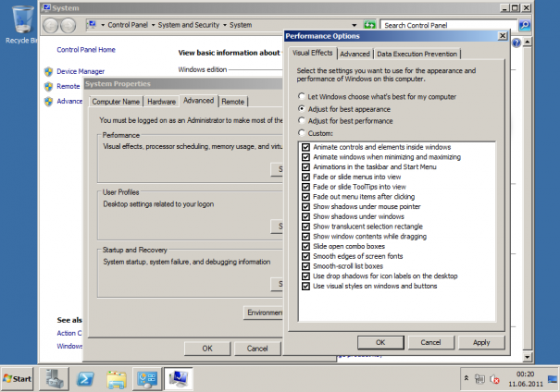Select Advanced tab in System Properties
Viewport: 560px width, 392px height.
[x=198, y=101]
